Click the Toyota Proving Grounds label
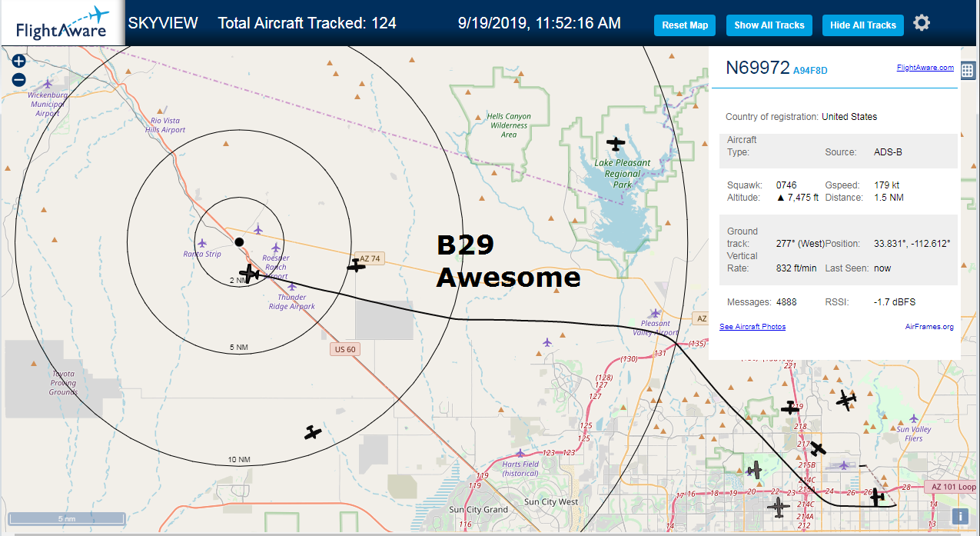The width and height of the screenshot is (980, 536). coord(63,382)
